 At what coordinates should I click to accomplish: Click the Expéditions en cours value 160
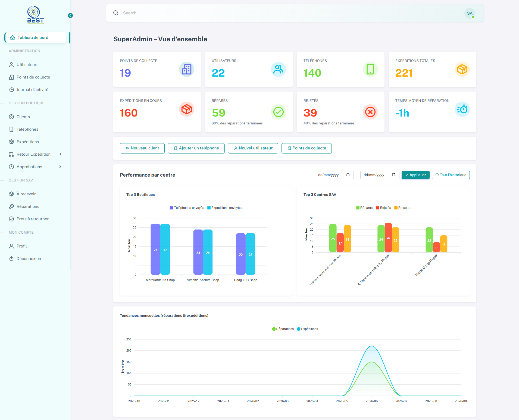coord(129,113)
